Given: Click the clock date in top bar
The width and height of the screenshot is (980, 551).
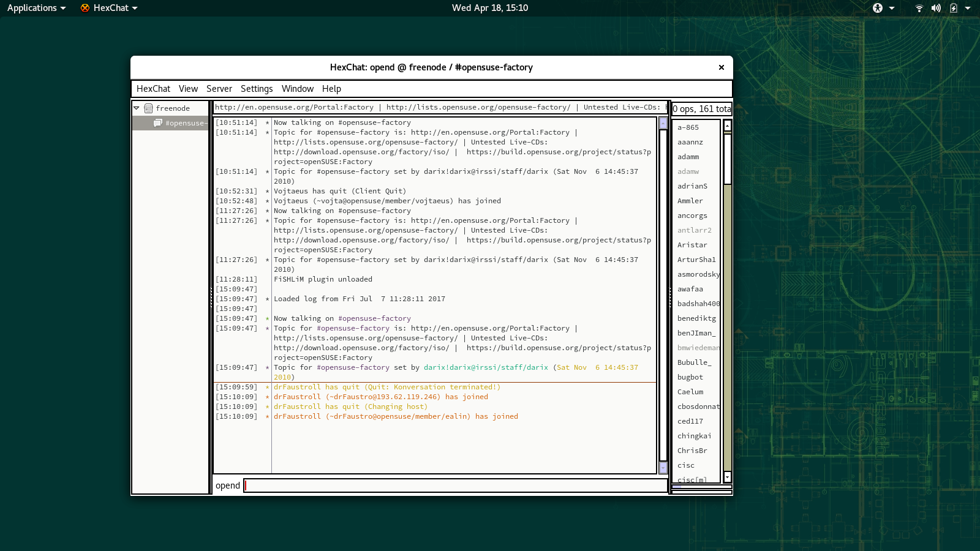Looking at the screenshot, I should click(489, 8).
